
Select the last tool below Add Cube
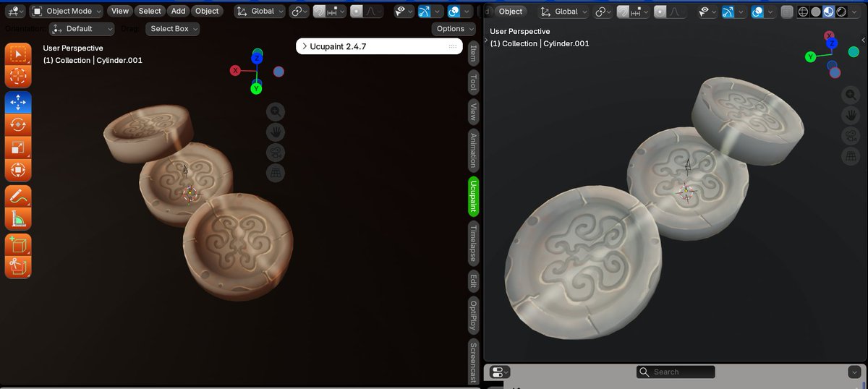click(18, 267)
